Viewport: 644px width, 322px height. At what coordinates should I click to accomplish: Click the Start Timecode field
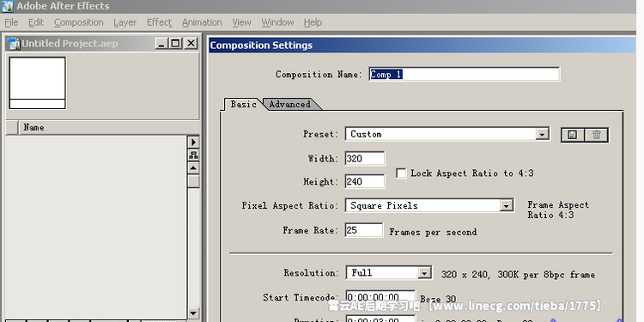380,297
